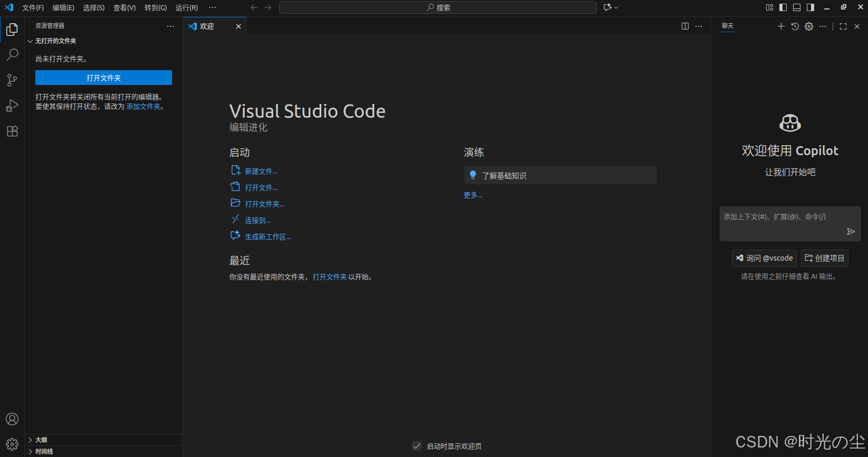Focus the chat input field

tap(790, 224)
